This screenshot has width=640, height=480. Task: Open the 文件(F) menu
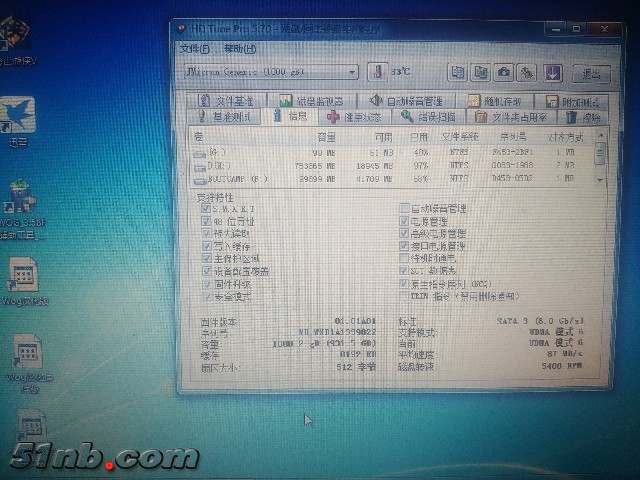point(195,49)
